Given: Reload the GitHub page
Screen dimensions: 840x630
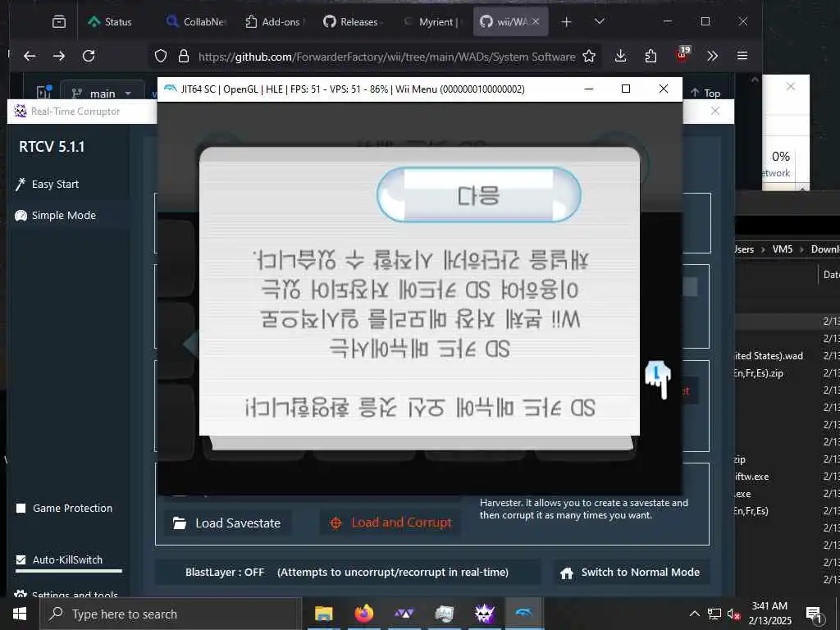Looking at the screenshot, I should [x=89, y=56].
